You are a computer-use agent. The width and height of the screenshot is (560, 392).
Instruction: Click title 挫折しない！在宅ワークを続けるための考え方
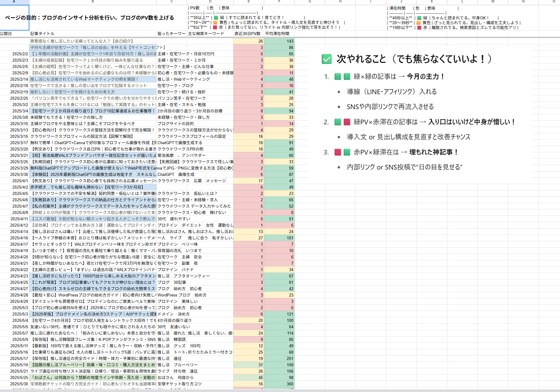point(93,92)
